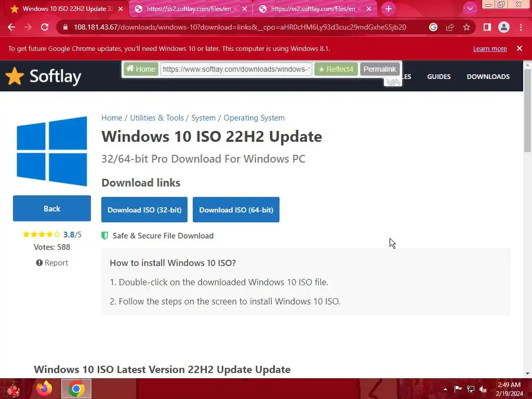
Task: Click the Reflect4 button
Action: [x=336, y=69]
